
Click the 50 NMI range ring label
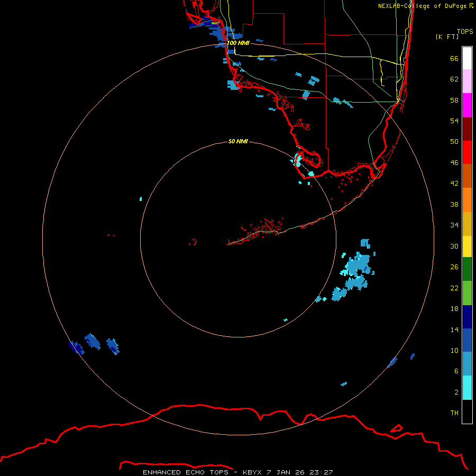coord(238,141)
